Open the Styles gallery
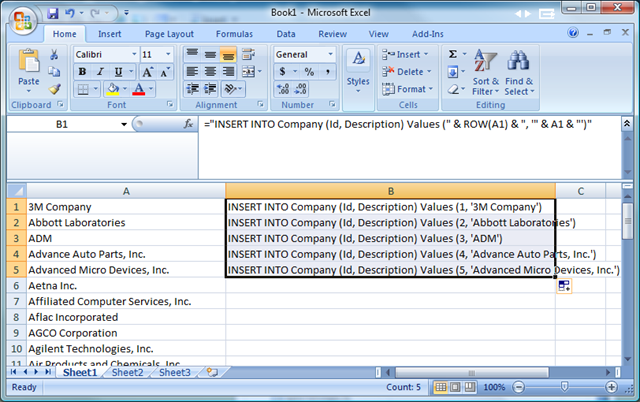640x402 pixels. pyautogui.click(x=358, y=71)
